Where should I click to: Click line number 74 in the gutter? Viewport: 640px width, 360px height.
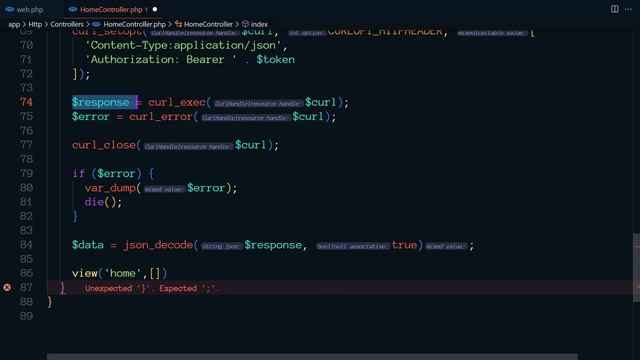(26, 102)
